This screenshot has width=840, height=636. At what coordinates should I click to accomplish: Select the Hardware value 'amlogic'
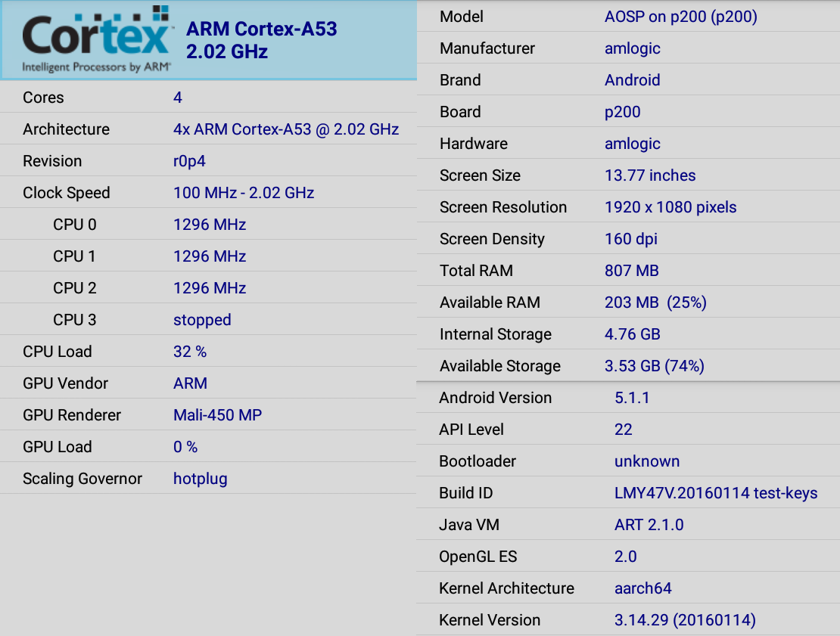tap(632, 144)
